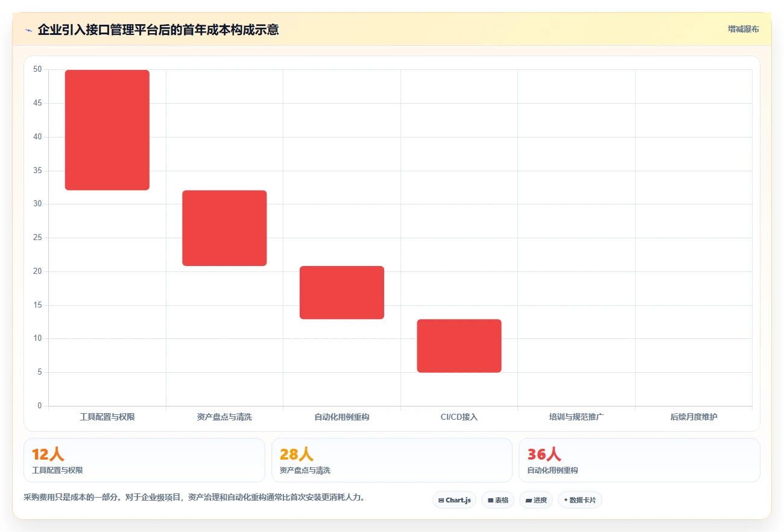Viewport: 784px width, 532px height.
Task: Click the 资产盘点与清洗 axis label under the chart
Action: click(x=224, y=417)
